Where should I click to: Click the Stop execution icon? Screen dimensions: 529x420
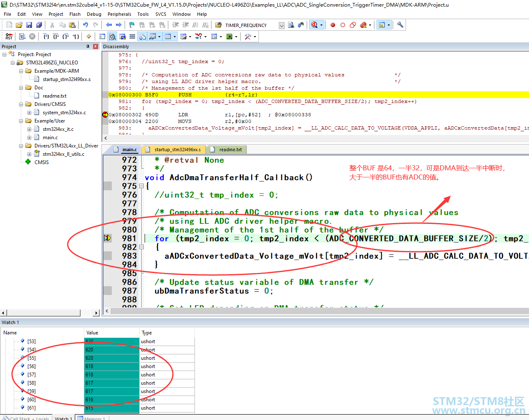(32, 37)
